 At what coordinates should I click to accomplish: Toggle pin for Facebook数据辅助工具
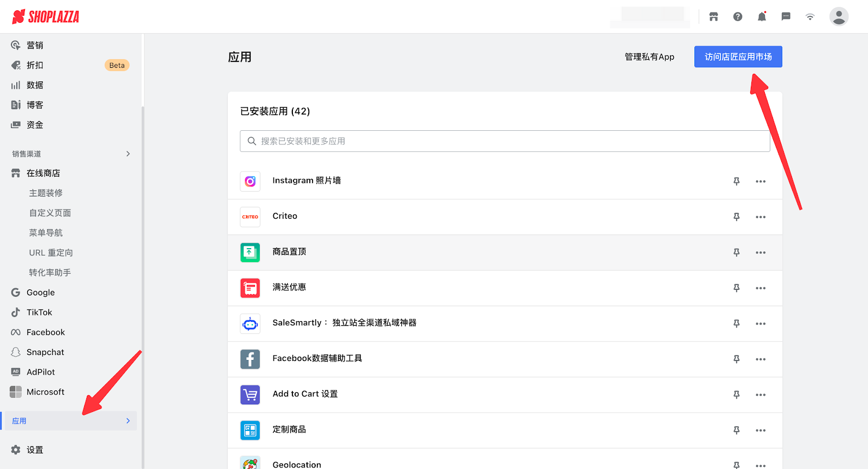[736, 359]
